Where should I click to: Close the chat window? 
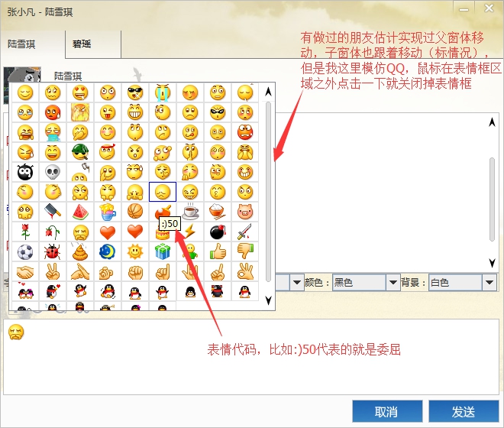489,8
